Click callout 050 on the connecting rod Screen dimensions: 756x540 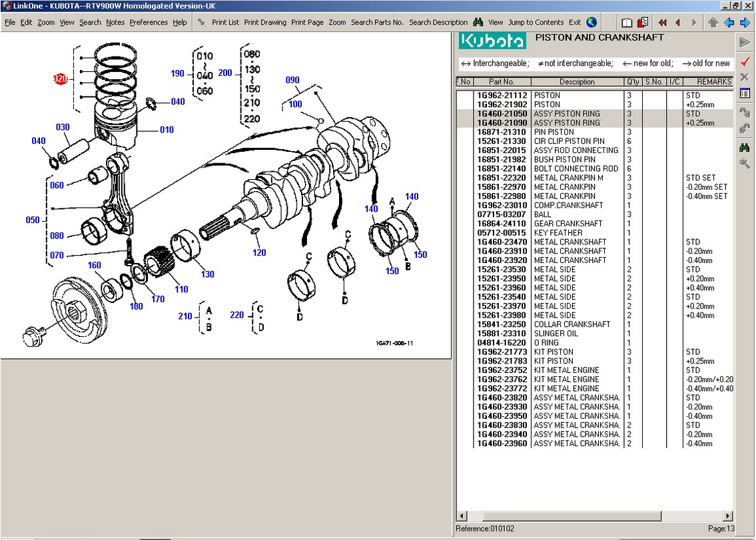33,220
